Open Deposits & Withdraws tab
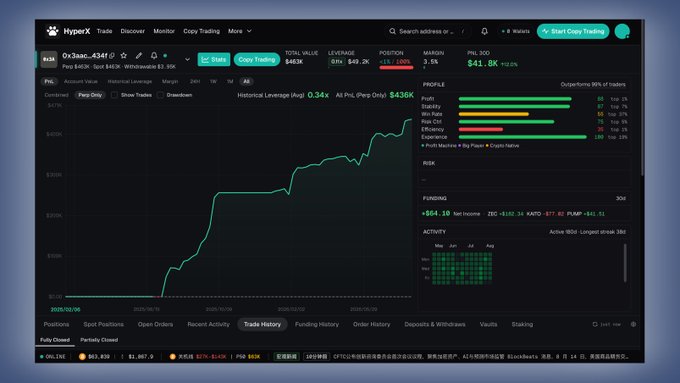The image size is (680, 383). click(x=435, y=324)
